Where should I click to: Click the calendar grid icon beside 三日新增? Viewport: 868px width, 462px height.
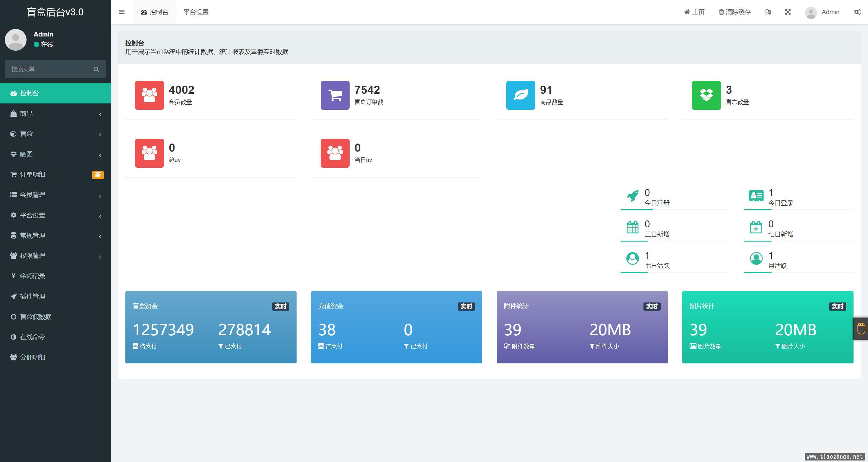(x=633, y=227)
